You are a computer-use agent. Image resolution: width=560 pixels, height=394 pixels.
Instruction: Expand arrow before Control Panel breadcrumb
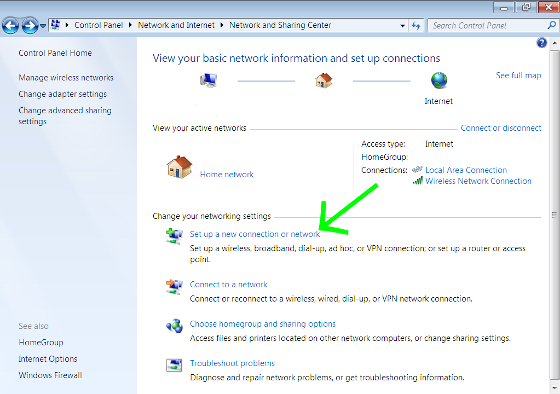click(x=67, y=25)
